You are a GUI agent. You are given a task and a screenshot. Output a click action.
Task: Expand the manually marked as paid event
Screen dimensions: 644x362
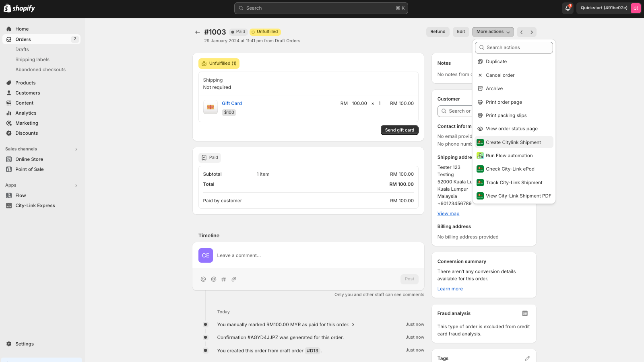pos(353,325)
